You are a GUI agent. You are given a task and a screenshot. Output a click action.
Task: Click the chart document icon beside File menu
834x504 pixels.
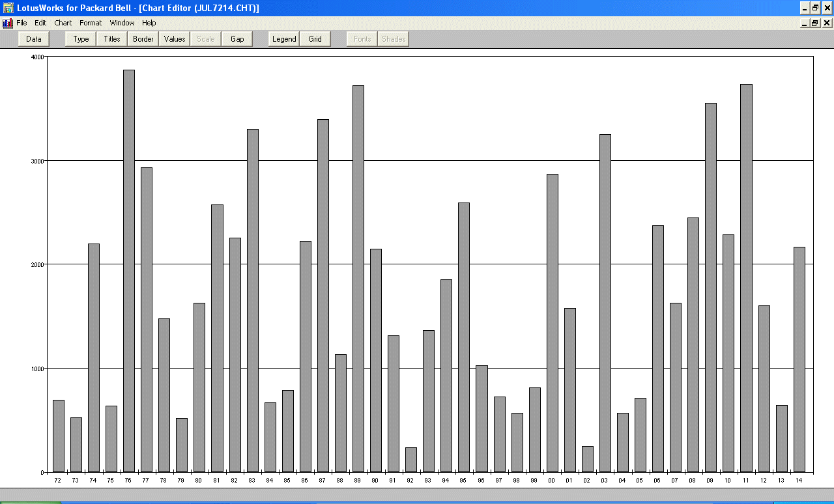(x=8, y=23)
